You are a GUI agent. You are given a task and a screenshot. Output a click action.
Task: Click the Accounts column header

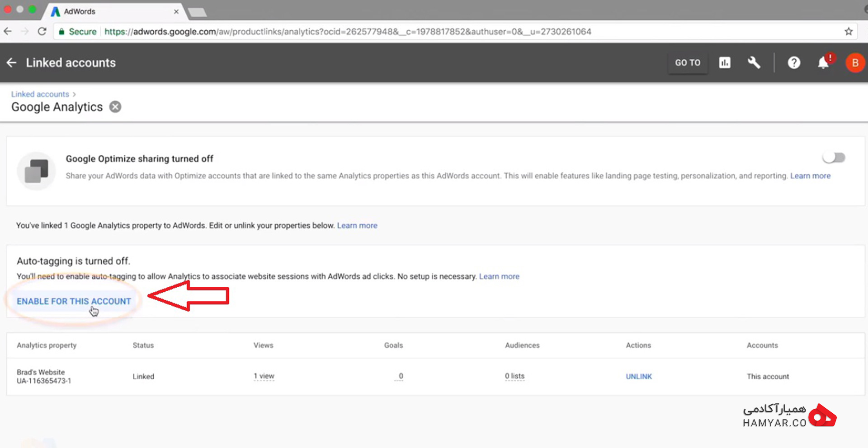(x=762, y=345)
